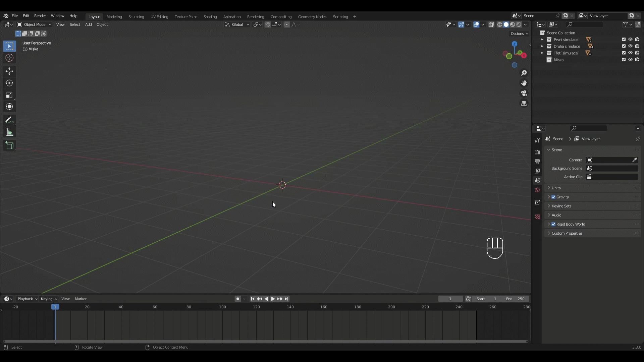This screenshot has width=644, height=362.
Task: Choose the Add Cube tool
Action: tap(9, 145)
